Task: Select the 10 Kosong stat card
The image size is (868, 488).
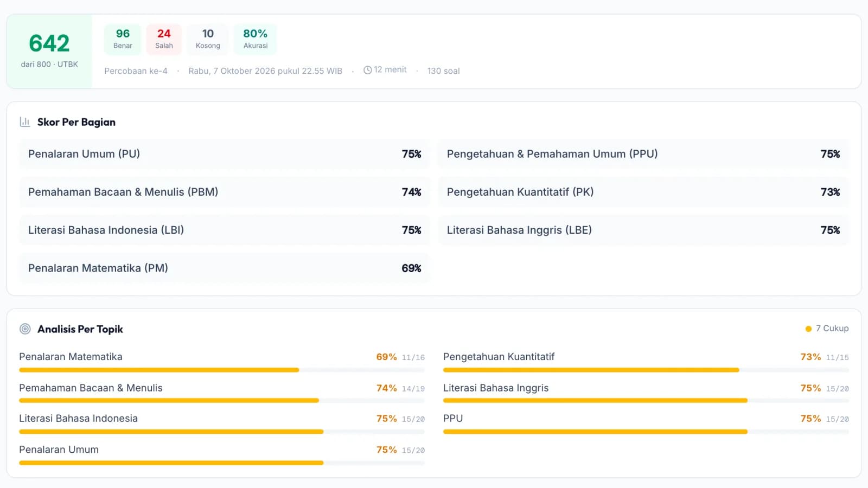Action: coord(208,39)
